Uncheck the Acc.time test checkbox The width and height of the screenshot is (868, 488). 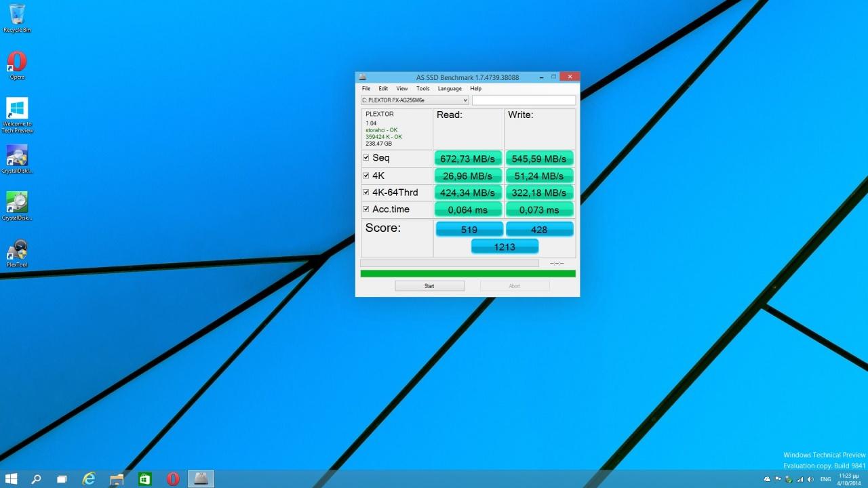(x=366, y=209)
